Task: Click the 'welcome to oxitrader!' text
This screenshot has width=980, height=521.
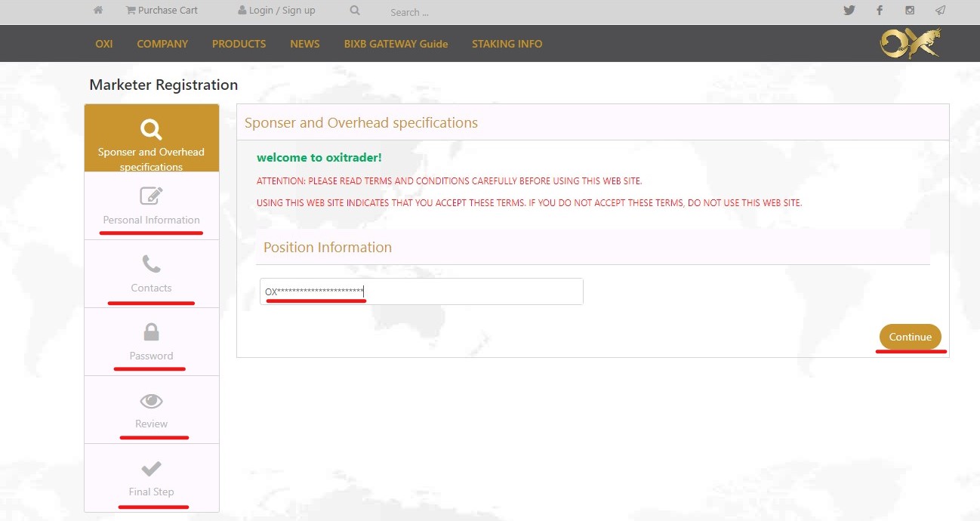Action: pyautogui.click(x=319, y=158)
